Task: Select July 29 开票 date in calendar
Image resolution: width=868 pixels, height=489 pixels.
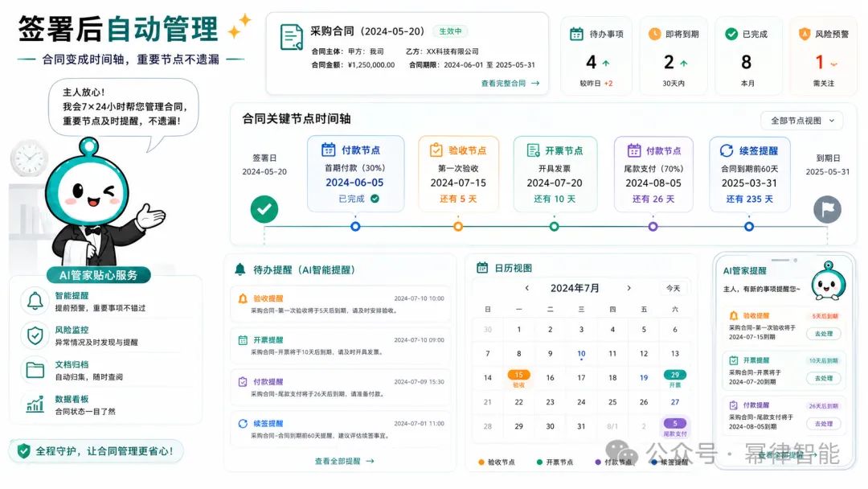Action: click(675, 378)
